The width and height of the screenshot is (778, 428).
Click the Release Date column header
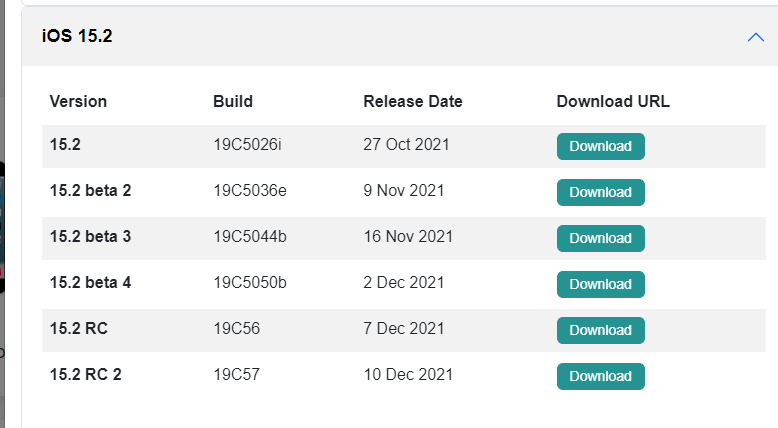[413, 101]
